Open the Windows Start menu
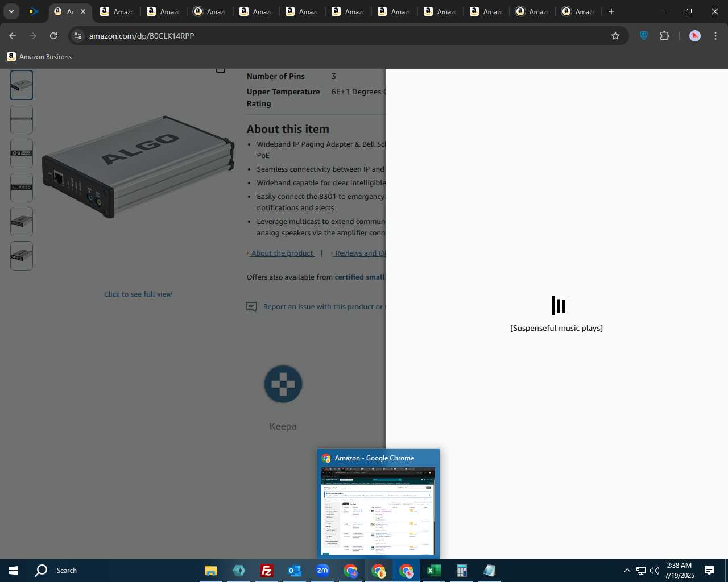The image size is (728, 582). pyautogui.click(x=14, y=571)
